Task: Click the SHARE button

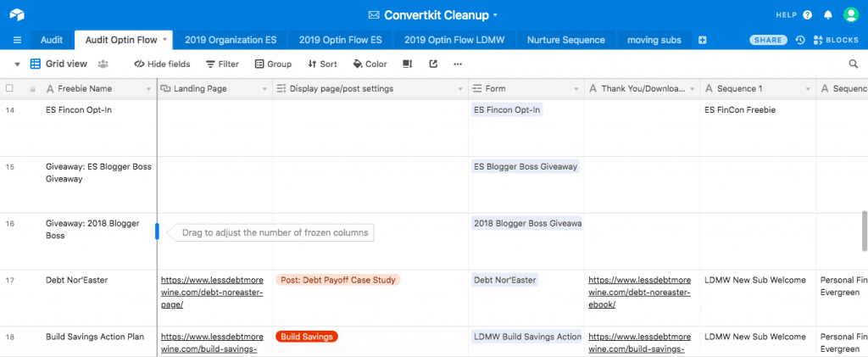Action: [x=768, y=40]
